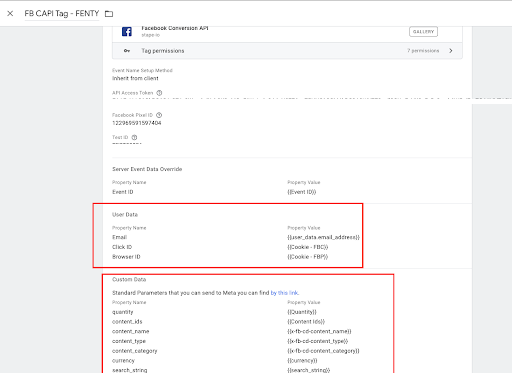Click the Test ID field value
The height and width of the screenshot is (373, 512).
click(x=127, y=143)
